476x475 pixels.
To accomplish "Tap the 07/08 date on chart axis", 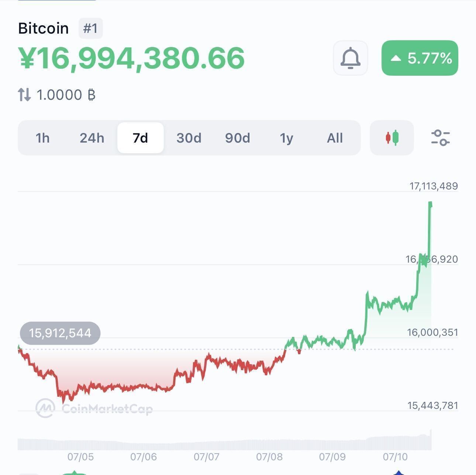I will coord(269,457).
